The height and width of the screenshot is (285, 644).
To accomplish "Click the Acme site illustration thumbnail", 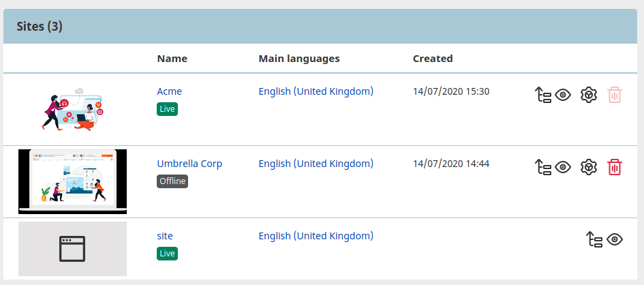I will [72, 109].
